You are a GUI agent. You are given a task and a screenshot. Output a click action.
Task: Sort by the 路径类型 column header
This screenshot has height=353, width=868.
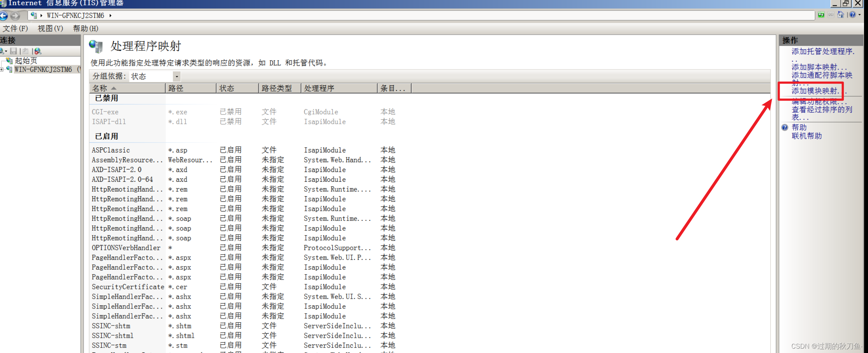pos(280,88)
